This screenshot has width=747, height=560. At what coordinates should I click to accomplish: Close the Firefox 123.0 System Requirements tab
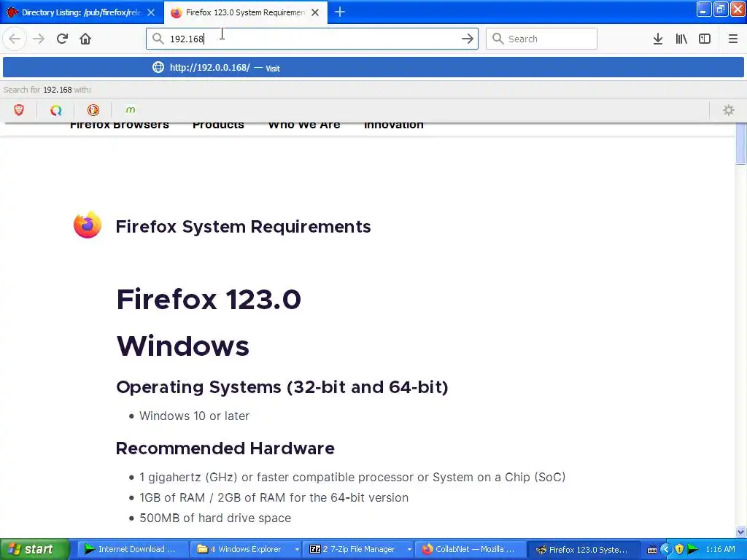315,12
